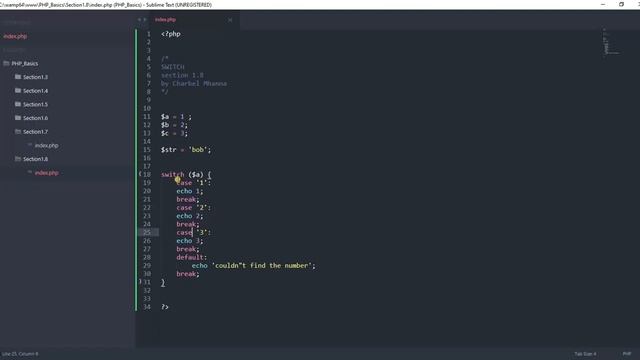Click gutter line number 1
Viewport: 640px width, 360px height.
tap(149, 34)
